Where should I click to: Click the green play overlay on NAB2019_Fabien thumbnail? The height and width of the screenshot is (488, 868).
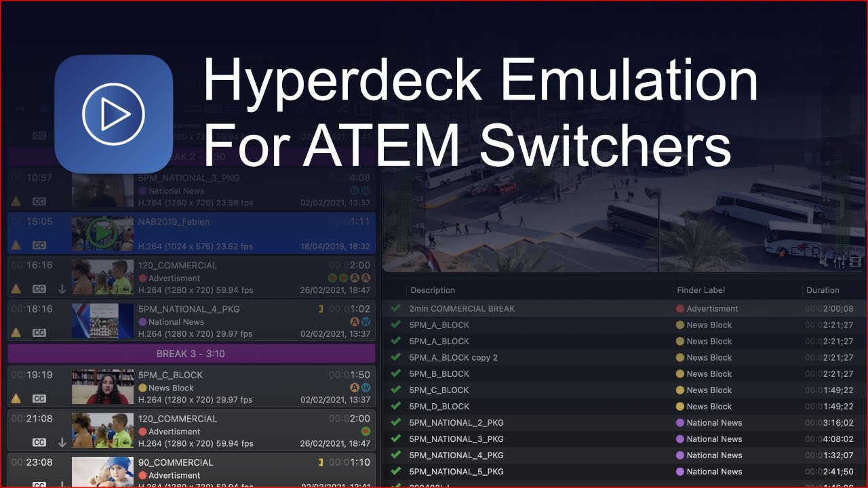(x=102, y=233)
